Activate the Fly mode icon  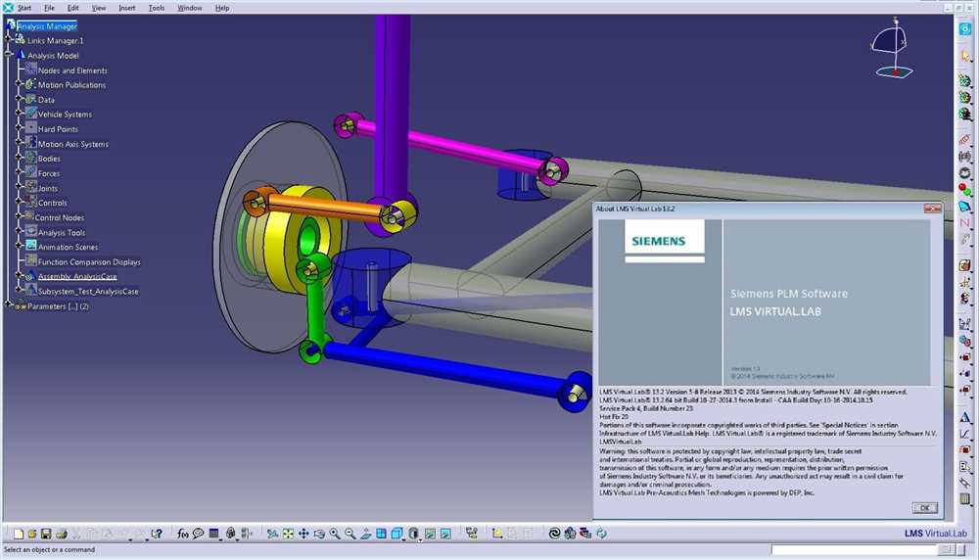pos(272,534)
